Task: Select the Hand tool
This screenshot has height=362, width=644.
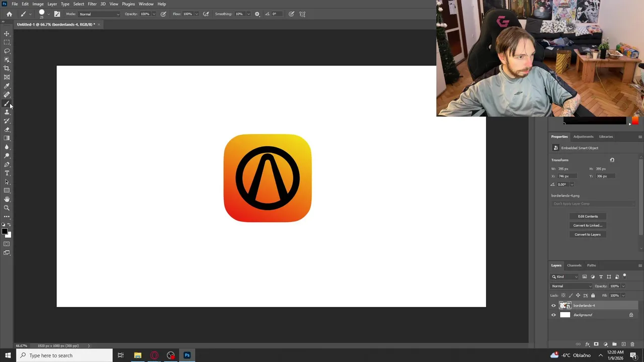Action: click(x=7, y=199)
